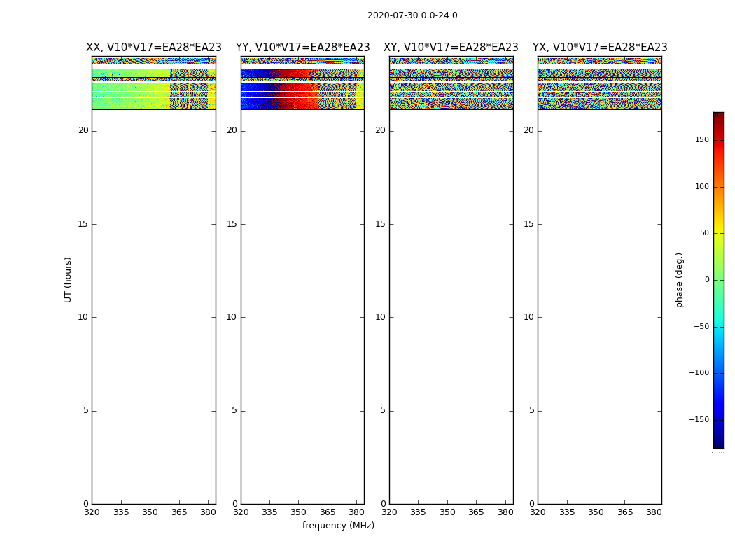Select the YY panel title text

tap(302, 48)
